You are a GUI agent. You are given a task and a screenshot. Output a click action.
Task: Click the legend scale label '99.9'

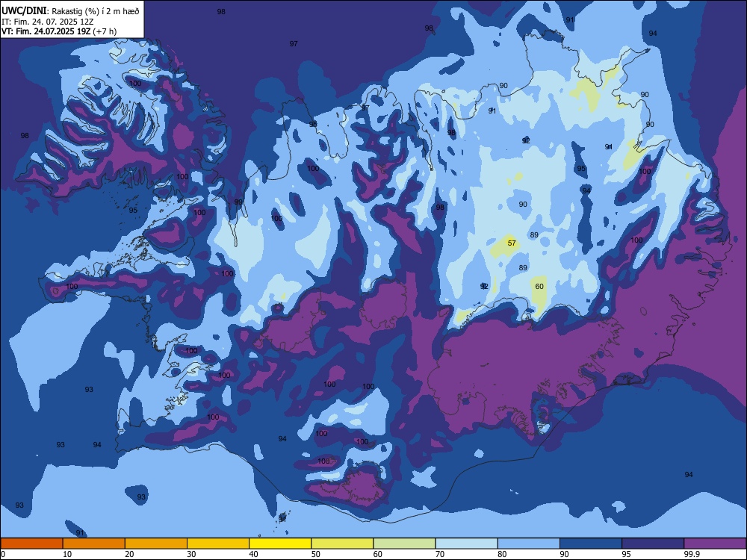pyautogui.click(x=691, y=554)
